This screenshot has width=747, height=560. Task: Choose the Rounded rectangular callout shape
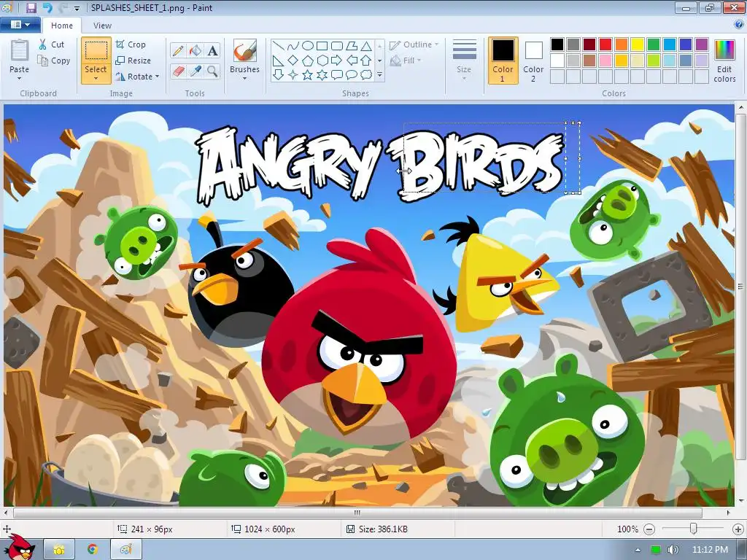click(337, 75)
